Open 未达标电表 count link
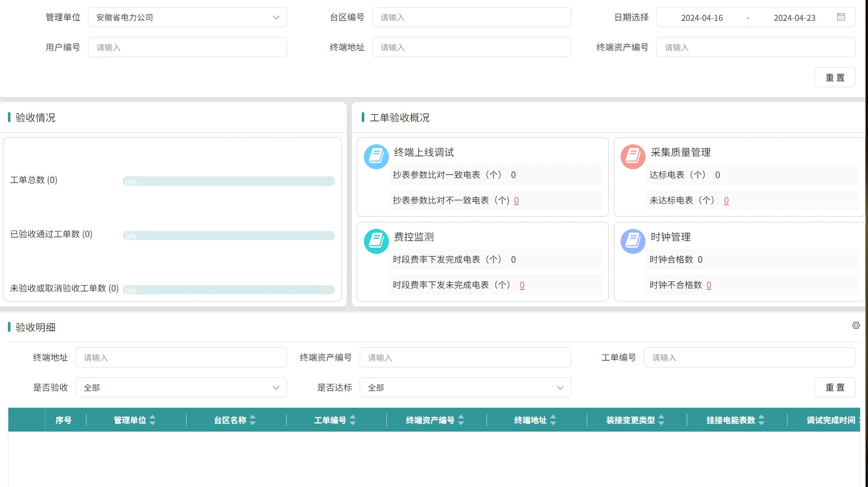The image size is (868, 487). [726, 201]
